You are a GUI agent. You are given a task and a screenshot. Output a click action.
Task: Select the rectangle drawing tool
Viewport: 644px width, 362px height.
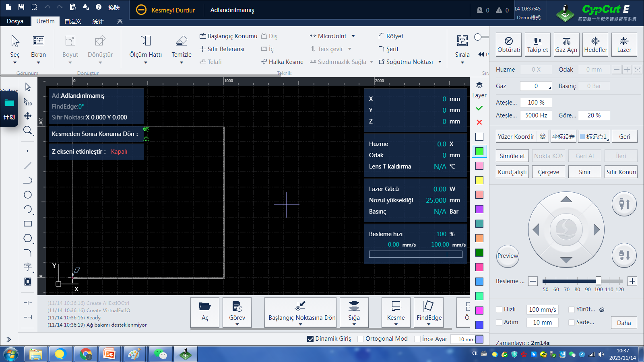(28, 224)
